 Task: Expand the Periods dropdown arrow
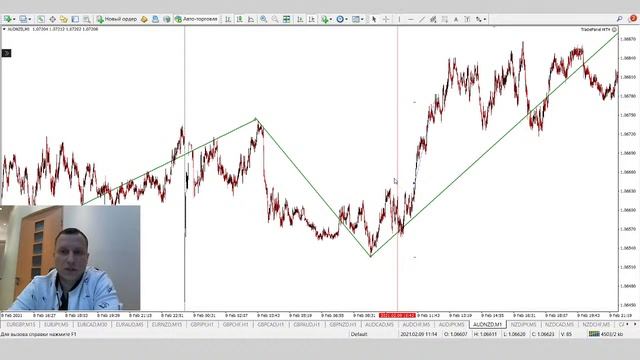pyautogui.click(x=347, y=19)
